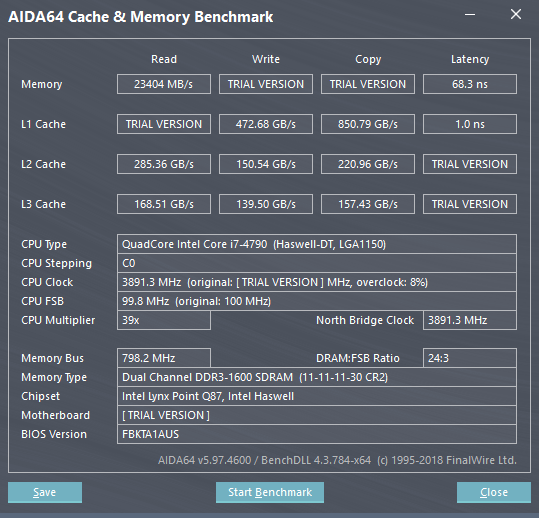Click the Memory Bus 798.2 MHz field
The width and height of the screenshot is (539, 518).
tap(164, 358)
